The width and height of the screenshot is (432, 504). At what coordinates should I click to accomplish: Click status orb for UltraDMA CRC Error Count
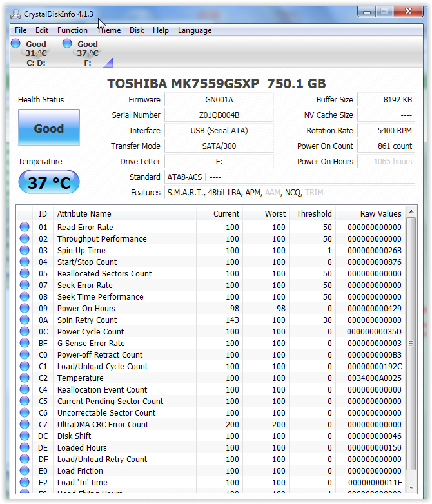25,424
